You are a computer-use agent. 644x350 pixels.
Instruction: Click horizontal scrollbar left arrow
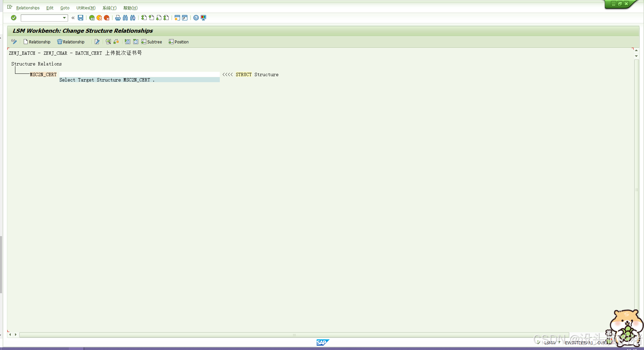10,334
